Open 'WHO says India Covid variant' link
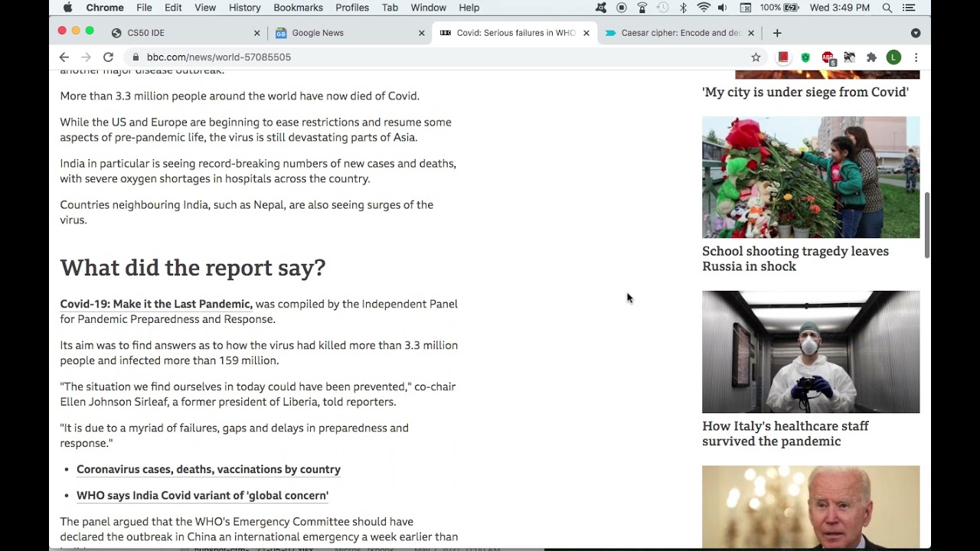Image resolution: width=980 pixels, height=551 pixels. [202, 495]
